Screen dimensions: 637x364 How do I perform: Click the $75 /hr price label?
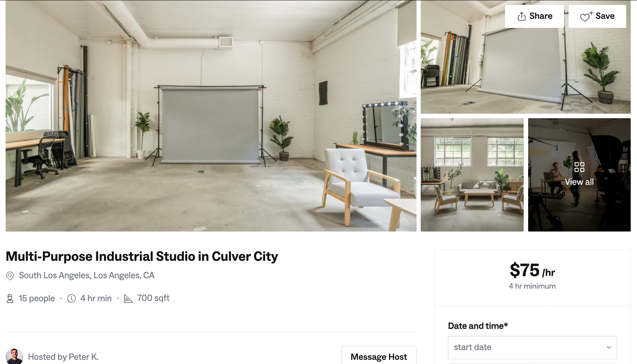(x=532, y=270)
